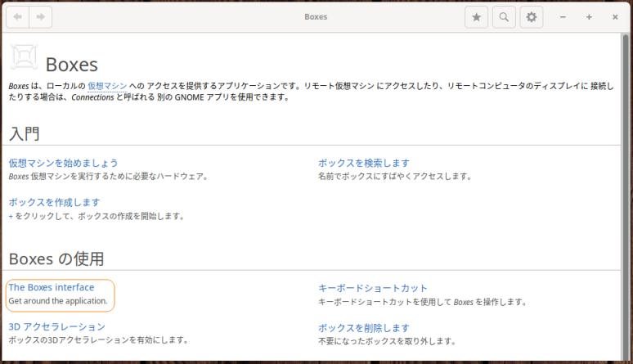Click the Get around the application description
The width and height of the screenshot is (633, 364).
click(58, 301)
